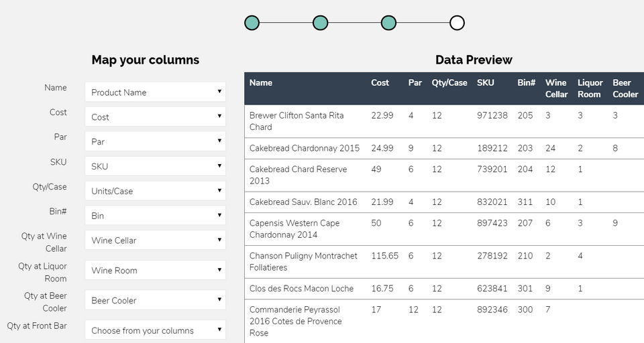Viewport: 644px width, 343px height.
Task: Click the third progress step circle
Action: [388, 23]
